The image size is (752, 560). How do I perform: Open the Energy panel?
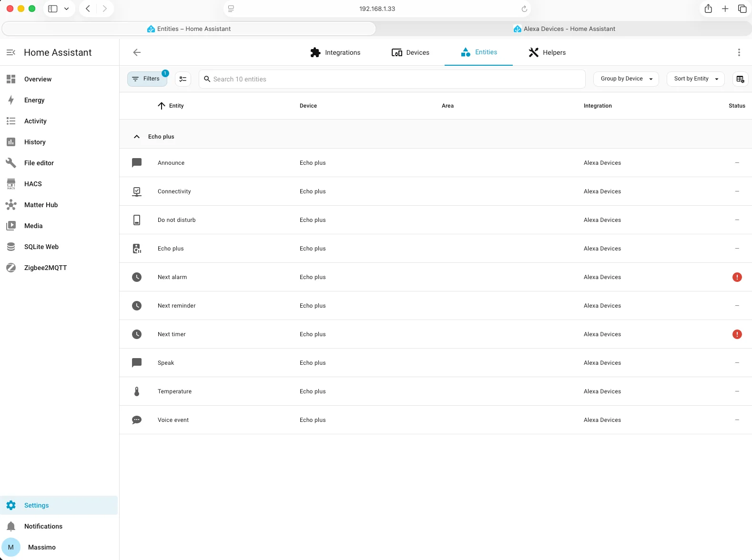point(59,100)
